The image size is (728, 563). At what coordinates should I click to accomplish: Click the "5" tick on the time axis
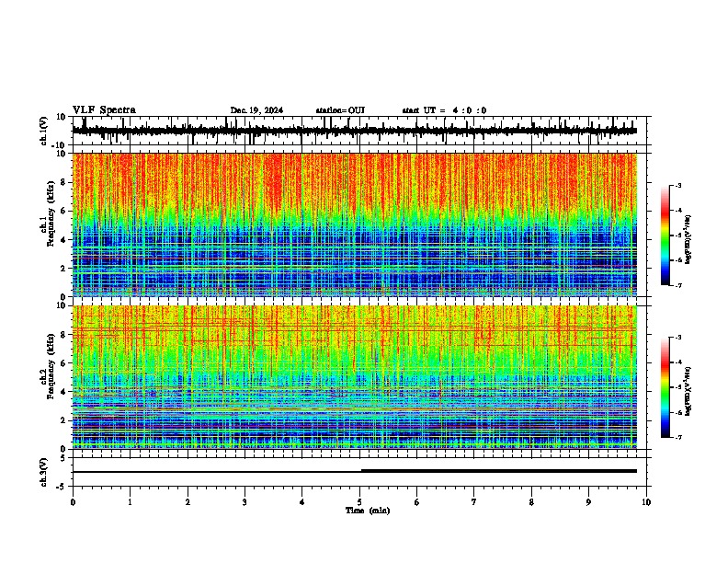point(359,501)
